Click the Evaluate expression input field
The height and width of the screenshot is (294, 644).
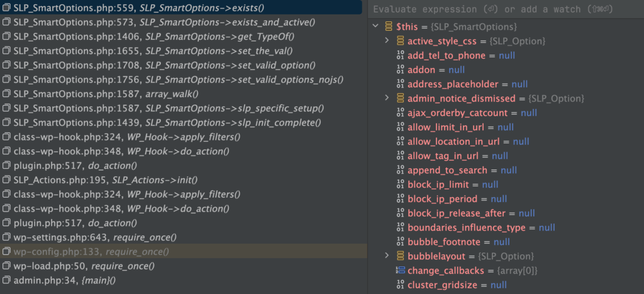pos(506,9)
